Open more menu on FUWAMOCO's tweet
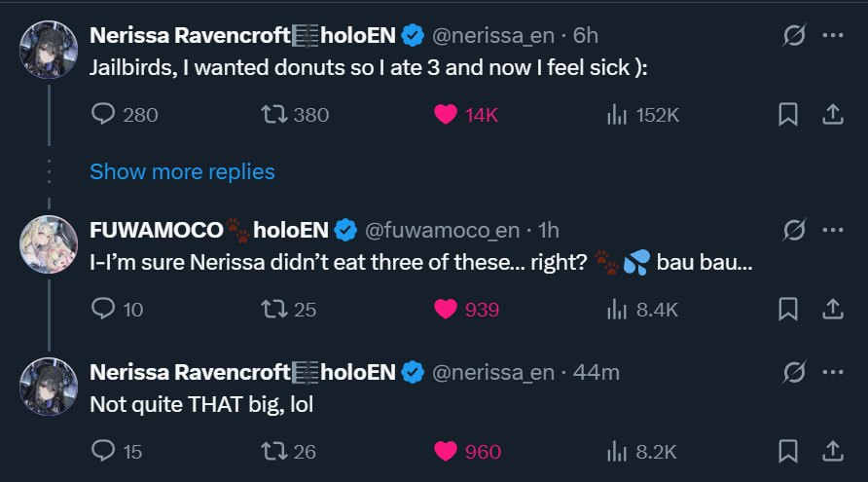Viewport: 868px width, 482px height. click(x=833, y=231)
